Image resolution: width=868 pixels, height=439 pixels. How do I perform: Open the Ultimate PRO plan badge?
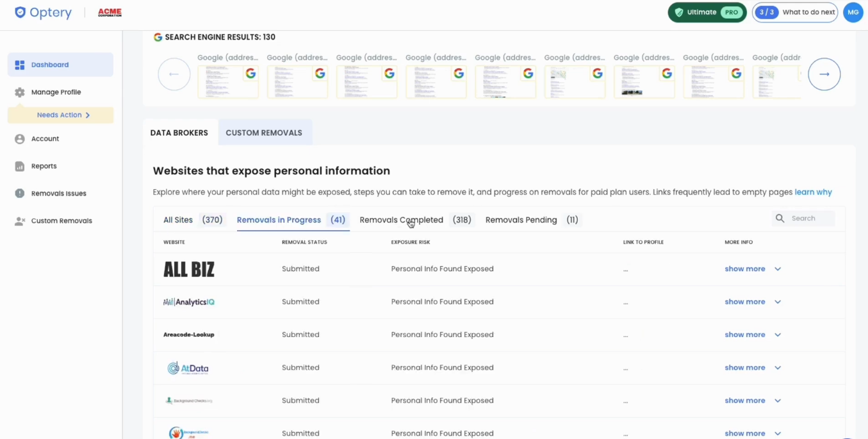pos(707,12)
